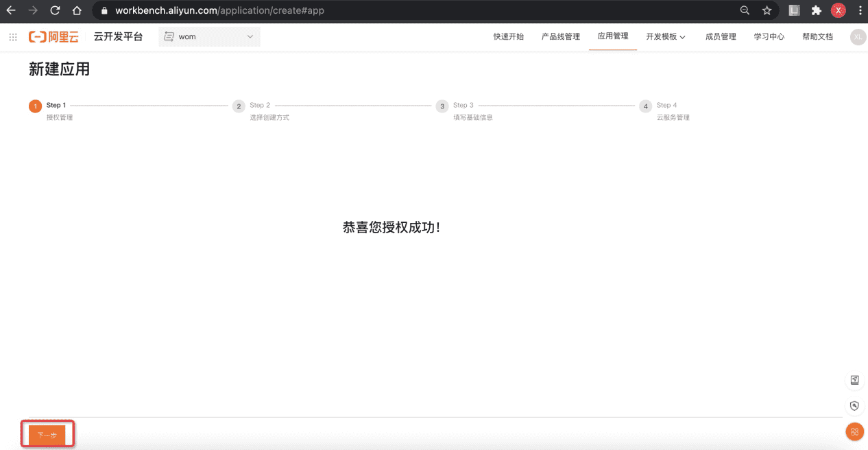
Task: Open the Aliyun apps grid icon
Action: (12, 37)
